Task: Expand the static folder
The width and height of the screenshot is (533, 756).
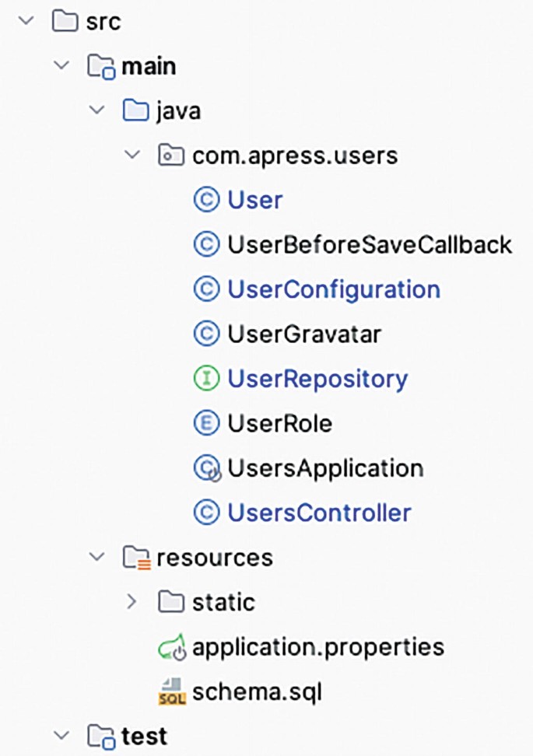Action: tap(132, 601)
